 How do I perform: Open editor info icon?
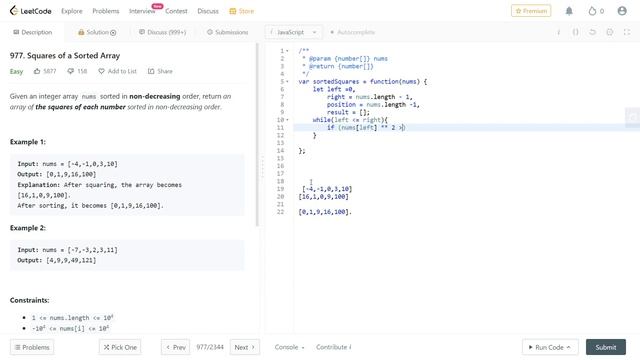[559, 32]
